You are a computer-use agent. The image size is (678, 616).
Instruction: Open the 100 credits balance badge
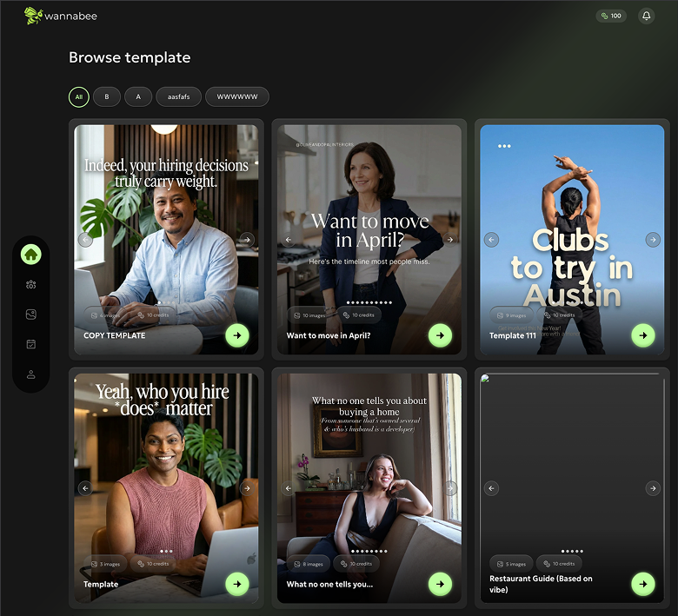point(611,16)
